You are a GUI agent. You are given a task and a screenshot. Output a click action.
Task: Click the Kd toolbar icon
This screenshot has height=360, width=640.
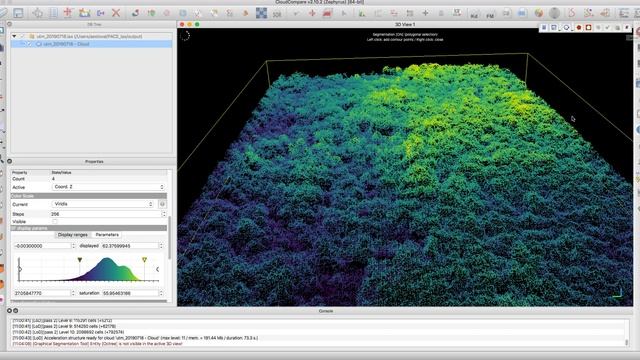coord(474,15)
